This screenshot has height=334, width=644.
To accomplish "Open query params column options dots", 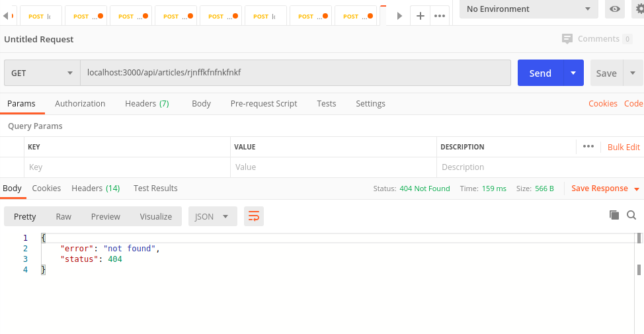I will [x=588, y=147].
